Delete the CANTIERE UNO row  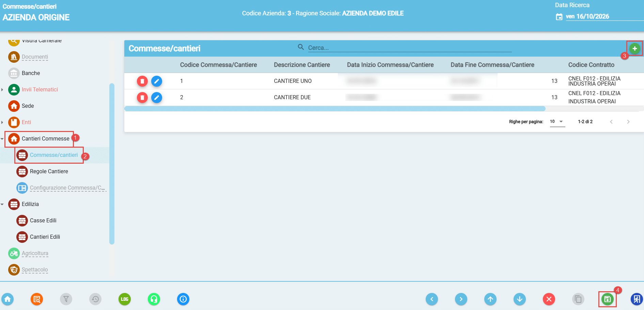142,81
